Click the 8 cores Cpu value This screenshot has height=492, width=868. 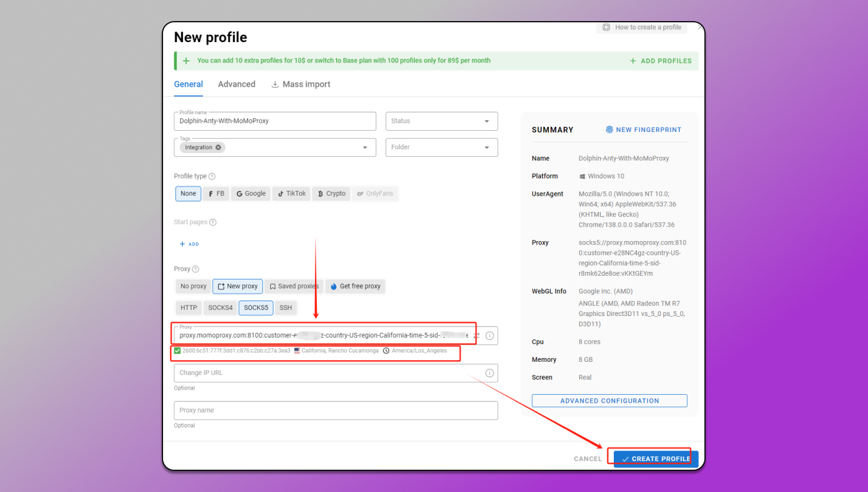point(589,342)
